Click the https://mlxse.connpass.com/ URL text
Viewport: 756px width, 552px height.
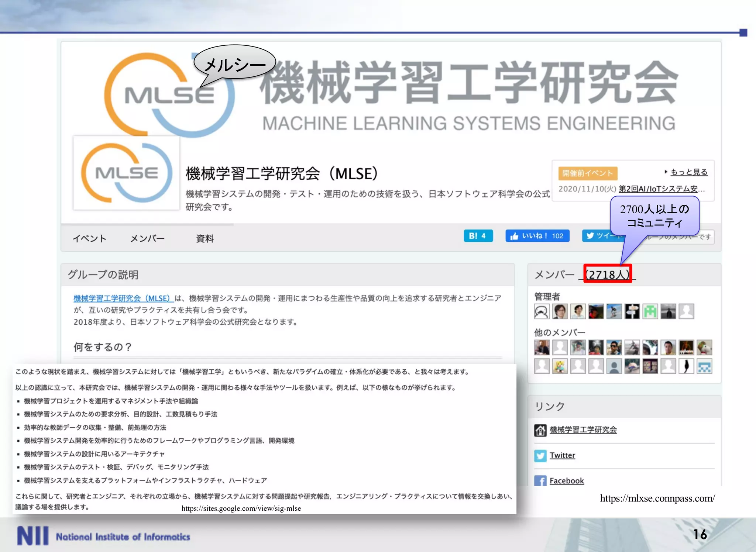pyautogui.click(x=657, y=498)
